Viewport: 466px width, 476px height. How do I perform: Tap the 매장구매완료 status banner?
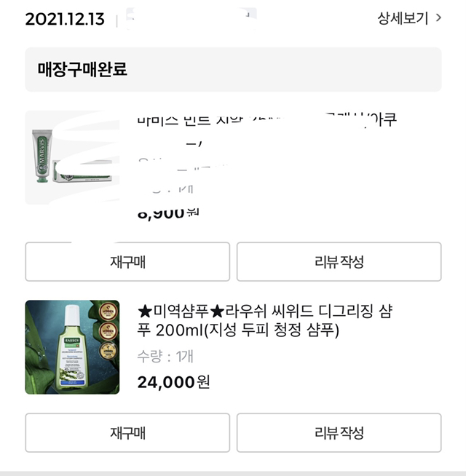233,70
